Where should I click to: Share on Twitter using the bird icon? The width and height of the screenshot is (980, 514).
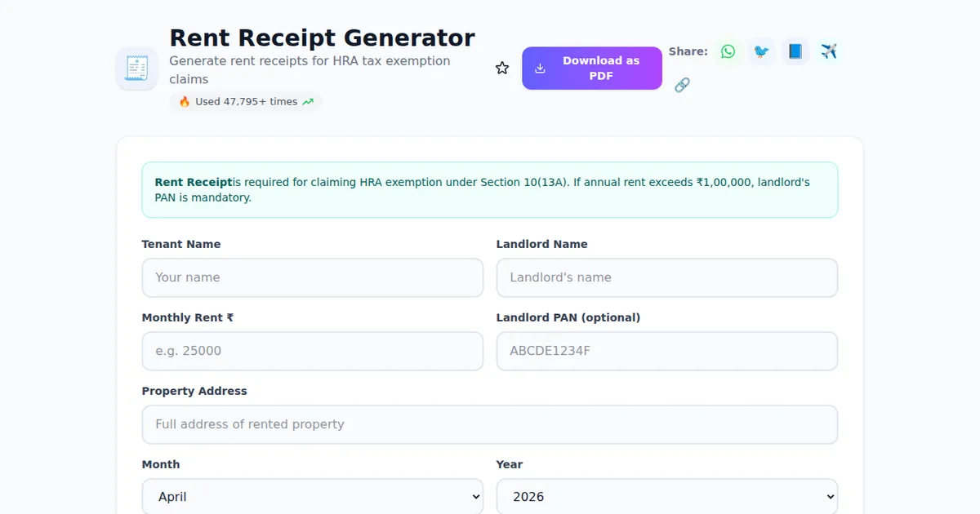point(761,51)
